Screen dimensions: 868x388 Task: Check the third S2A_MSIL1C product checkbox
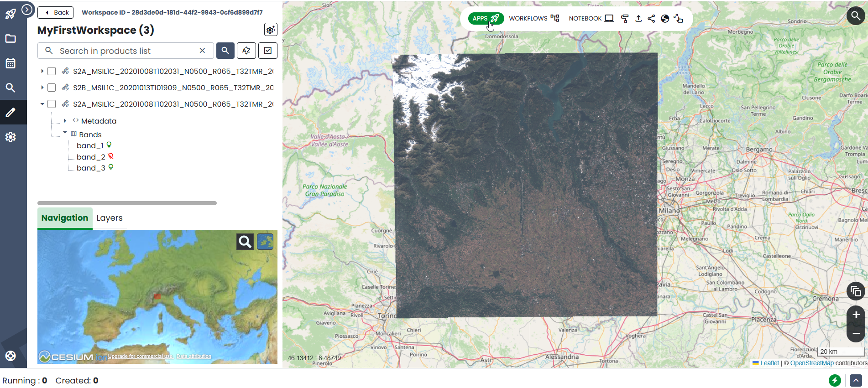coord(52,104)
